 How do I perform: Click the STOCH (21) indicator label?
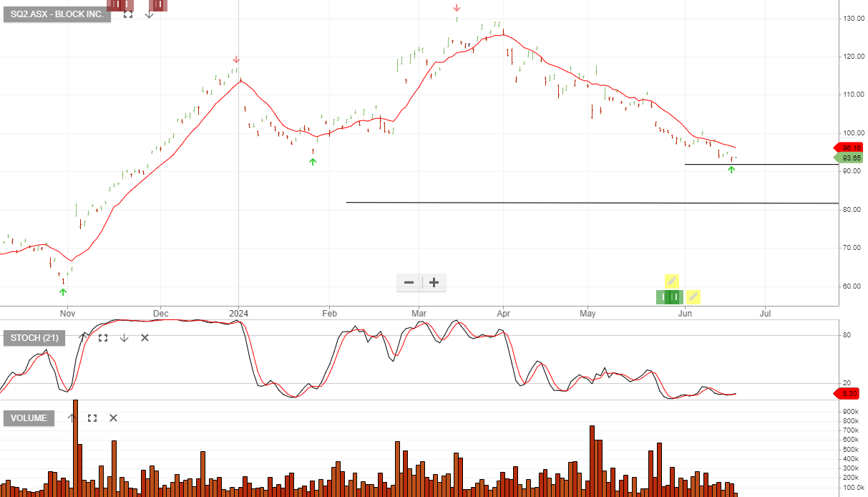pos(34,338)
